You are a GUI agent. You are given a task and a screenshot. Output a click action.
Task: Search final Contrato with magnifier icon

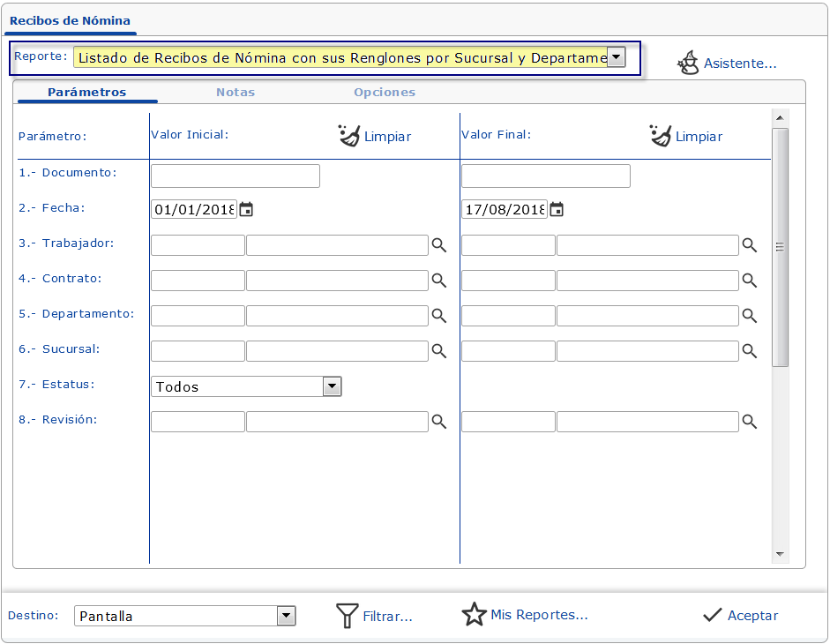point(750,281)
